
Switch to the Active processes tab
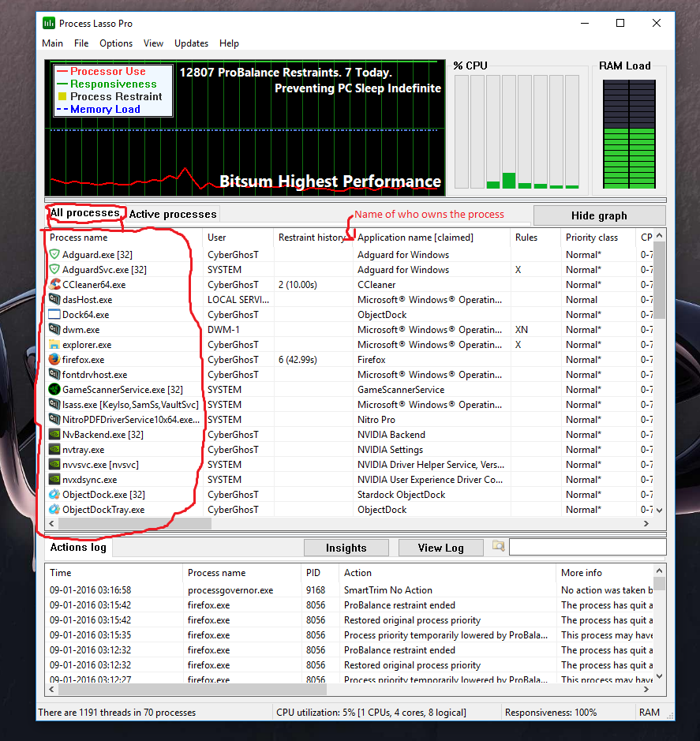173,214
